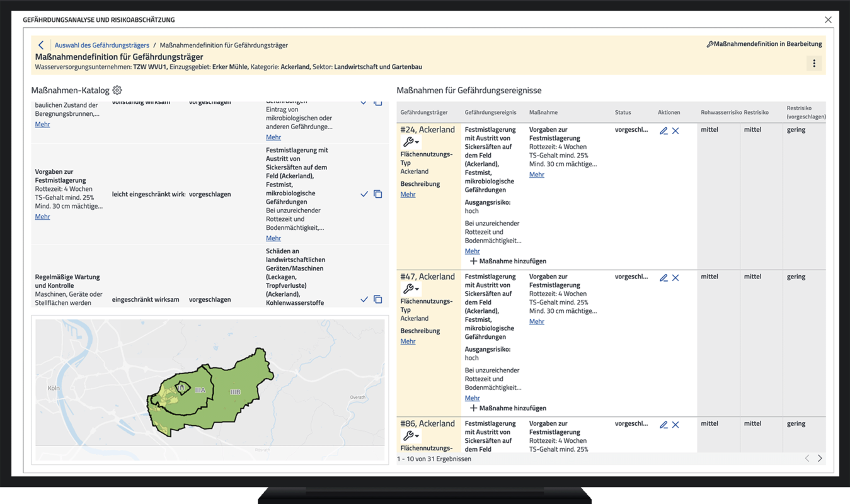Click zone IIIA on the map
Viewport: 850px width, 504px height.
pos(200,391)
